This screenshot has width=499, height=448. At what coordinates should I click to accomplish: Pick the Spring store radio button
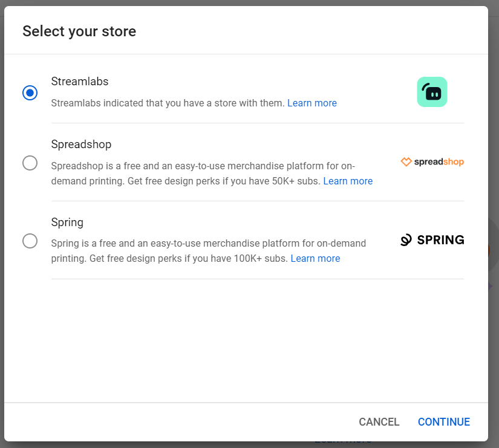(30, 241)
